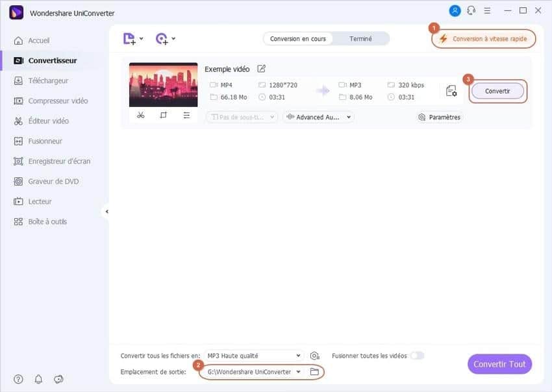Open the Fusionneur section

pos(38,141)
